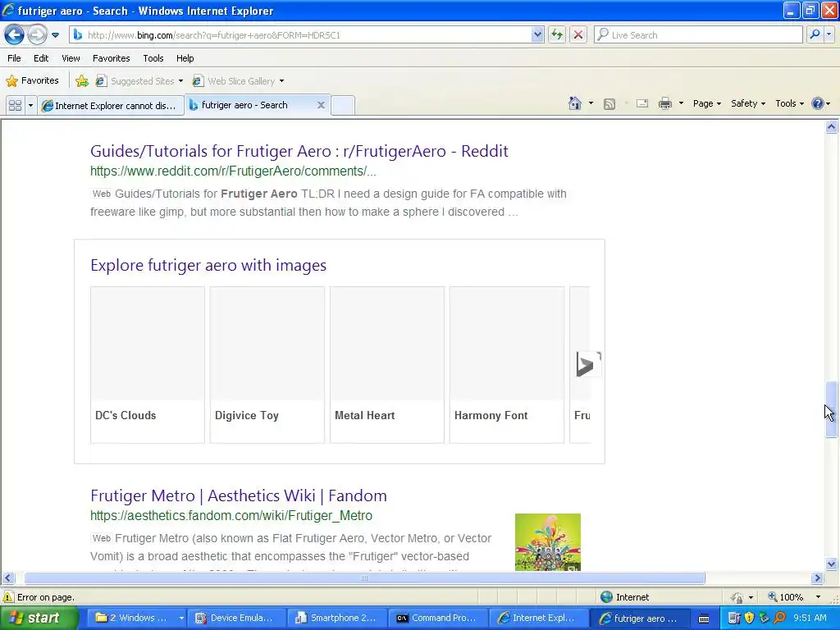Click the Live Search box

(699, 35)
